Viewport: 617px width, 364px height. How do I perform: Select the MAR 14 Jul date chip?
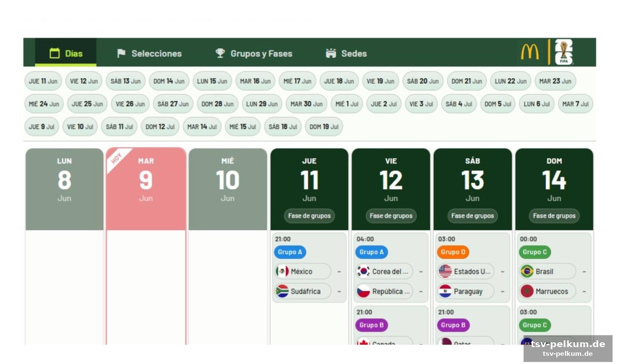click(201, 126)
